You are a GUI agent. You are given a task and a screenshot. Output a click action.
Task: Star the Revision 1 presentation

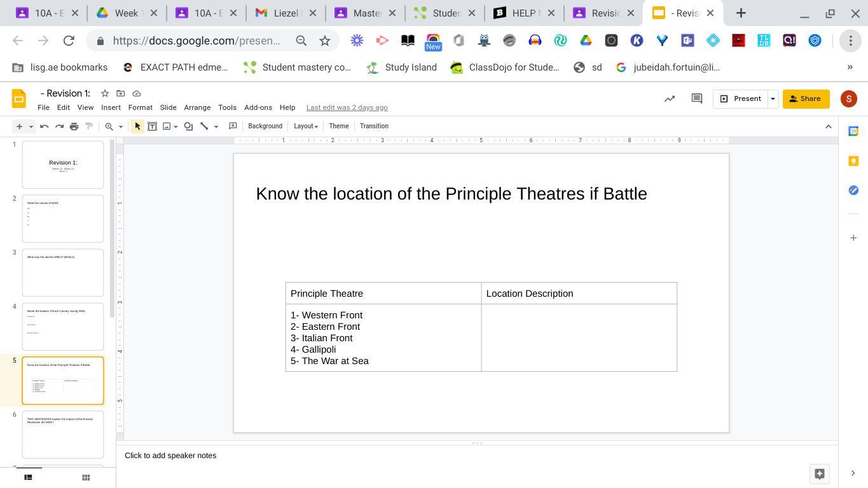tap(105, 93)
